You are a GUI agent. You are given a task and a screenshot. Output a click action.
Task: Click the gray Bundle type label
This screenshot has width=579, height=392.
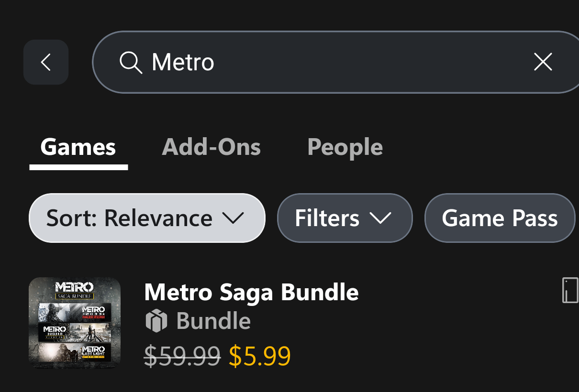[x=213, y=321]
